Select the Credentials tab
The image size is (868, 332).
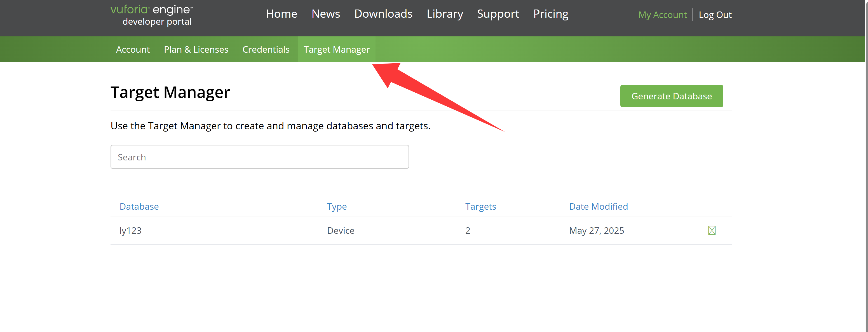coord(266,50)
